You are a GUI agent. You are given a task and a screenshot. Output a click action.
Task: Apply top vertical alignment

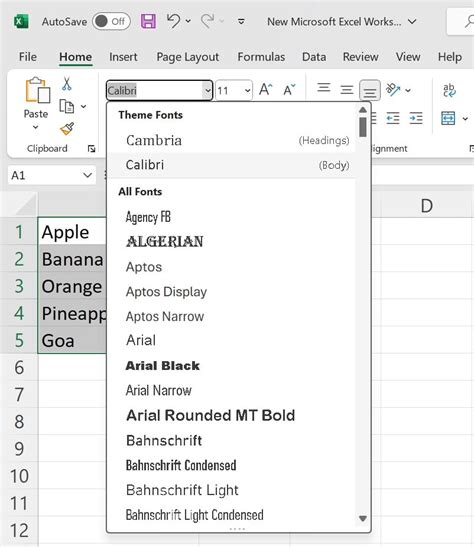click(x=324, y=88)
